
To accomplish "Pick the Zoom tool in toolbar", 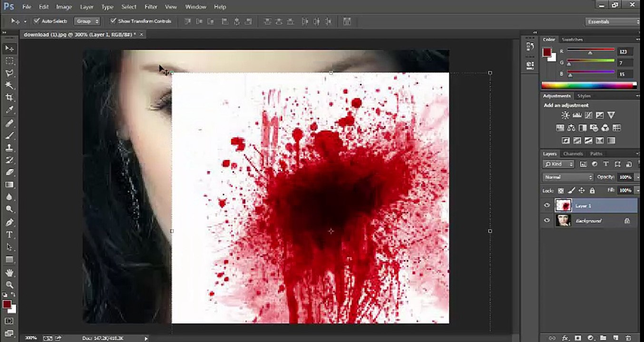I will 9,285.
